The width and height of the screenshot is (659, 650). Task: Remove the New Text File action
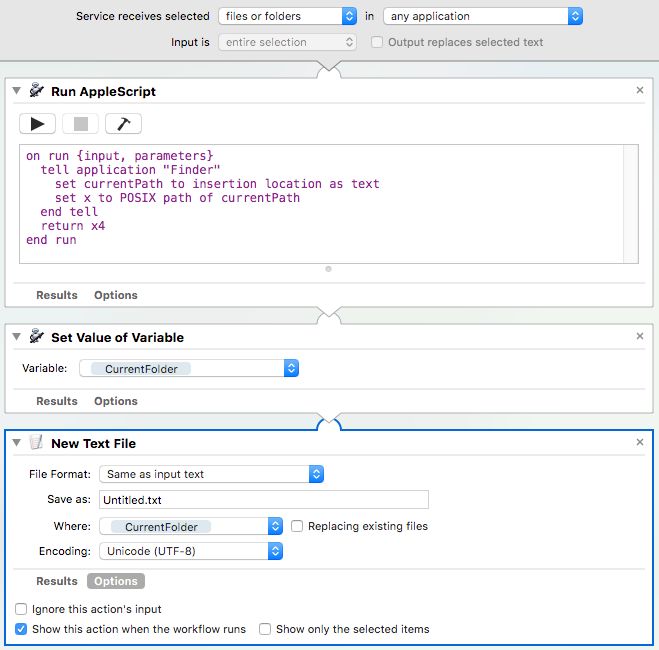[640, 442]
